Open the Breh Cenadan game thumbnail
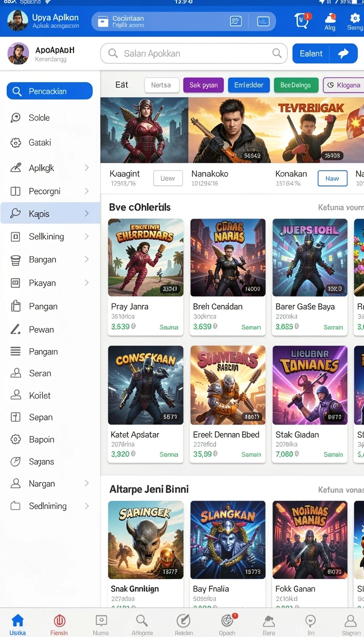This screenshot has height=637, width=364. click(x=228, y=257)
